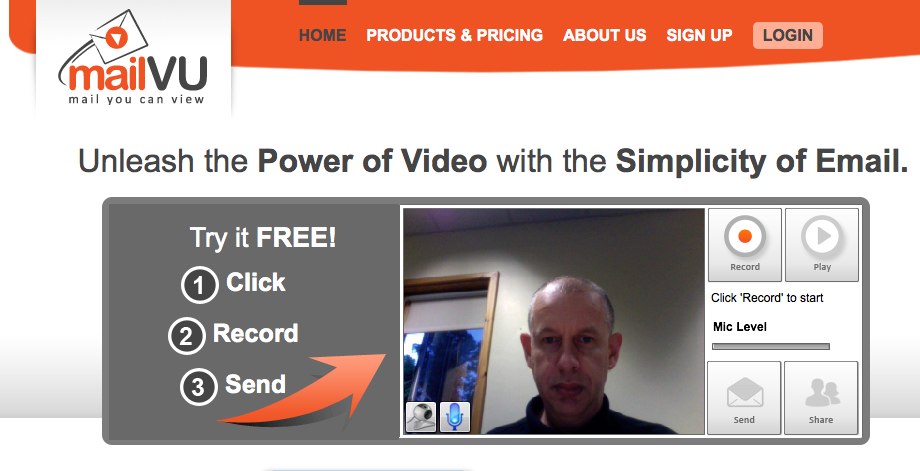Click the step 2 Record circle
The width and height of the screenshot is (920, 471).
point(187,336)
